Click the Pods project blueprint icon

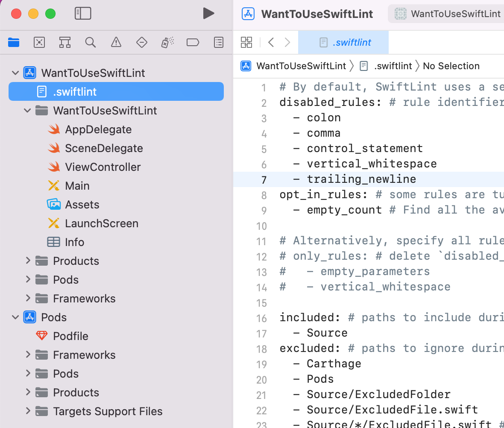[29, 317]
